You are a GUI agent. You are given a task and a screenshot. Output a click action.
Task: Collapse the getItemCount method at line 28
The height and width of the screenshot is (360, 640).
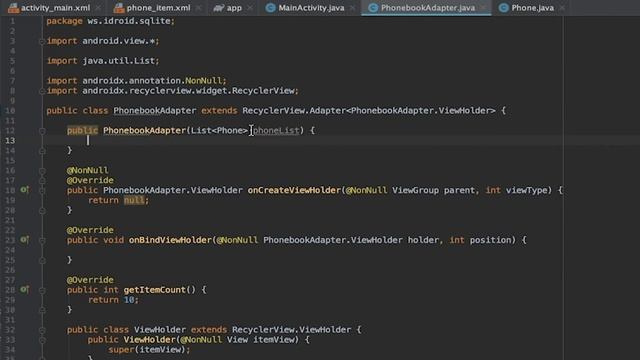(x=42, y=290)
